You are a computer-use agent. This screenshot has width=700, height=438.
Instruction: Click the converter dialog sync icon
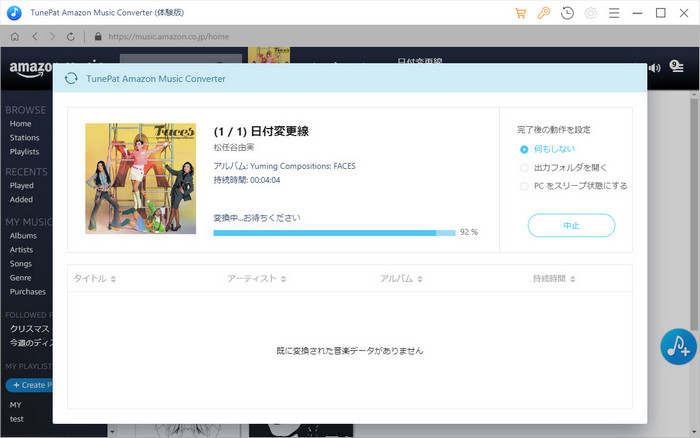click(71, 79)
